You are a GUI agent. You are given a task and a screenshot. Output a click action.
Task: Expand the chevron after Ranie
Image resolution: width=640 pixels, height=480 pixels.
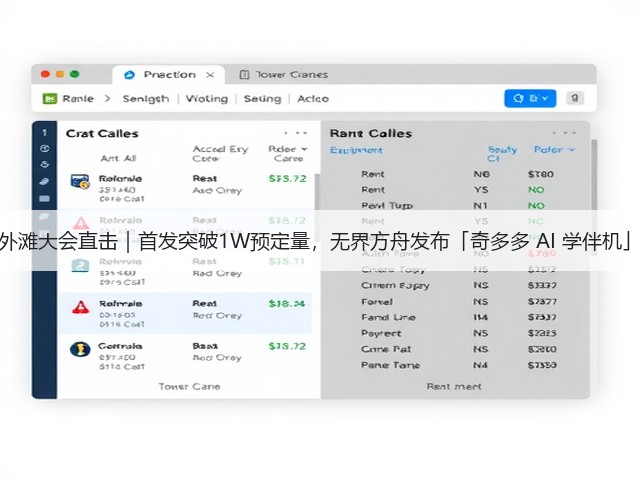tap(107, 98)
